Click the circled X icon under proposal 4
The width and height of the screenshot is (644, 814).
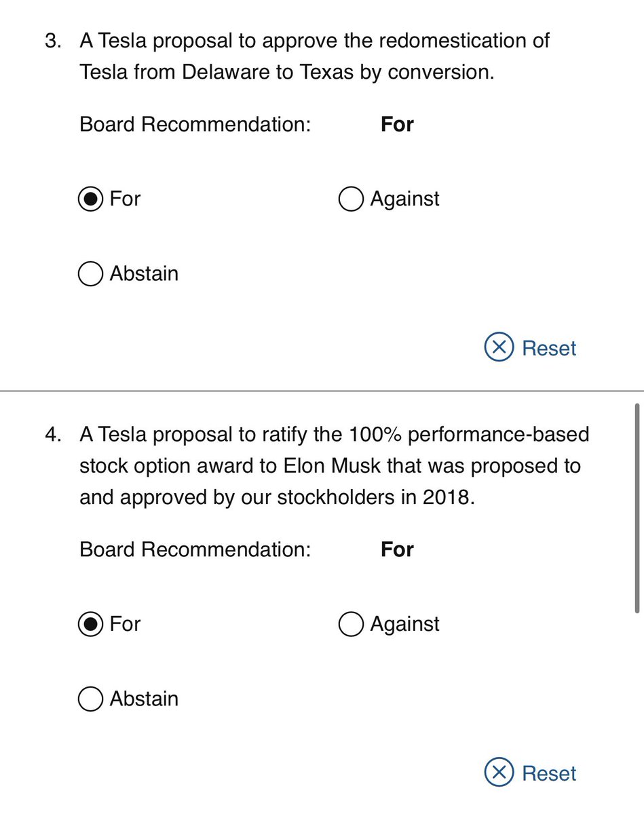[499, 773]
